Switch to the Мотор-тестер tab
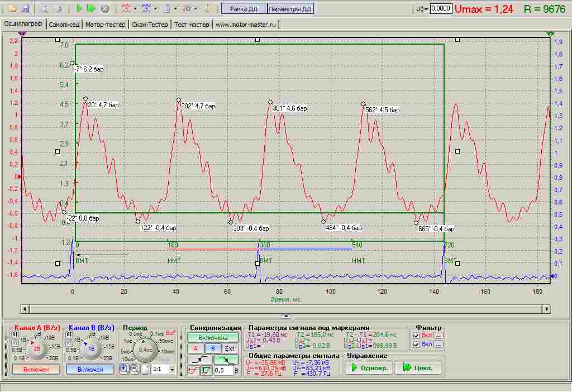This screenshot has height=392, width=572. [106, 25]
